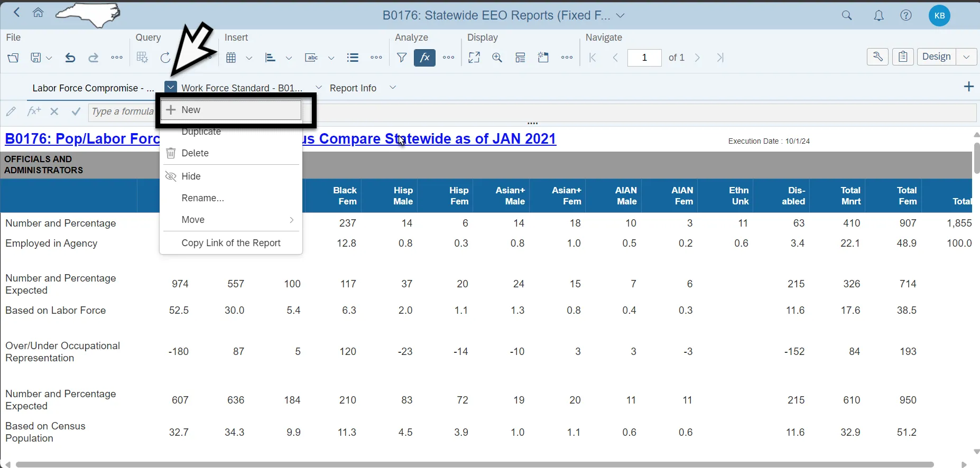Click the Insert table icon
980x468 pixels.
[x=231, y=58]
